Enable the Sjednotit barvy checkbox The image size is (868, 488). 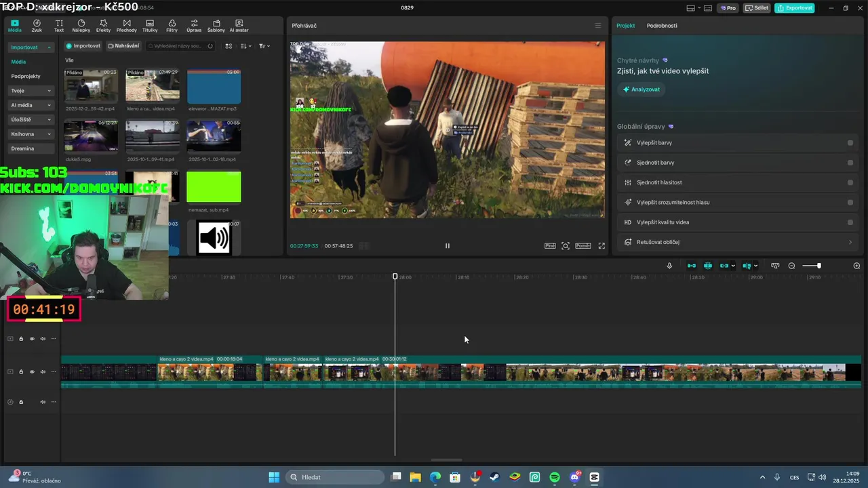point(850,163)
